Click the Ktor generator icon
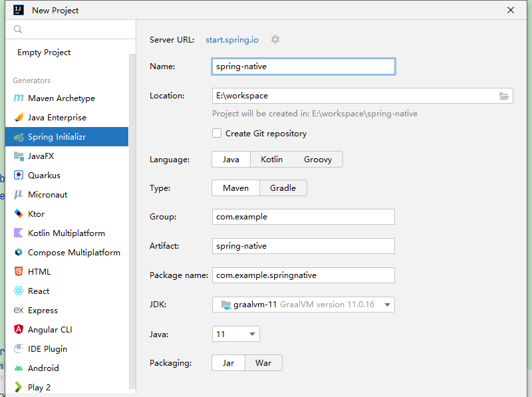 (19, 213)
